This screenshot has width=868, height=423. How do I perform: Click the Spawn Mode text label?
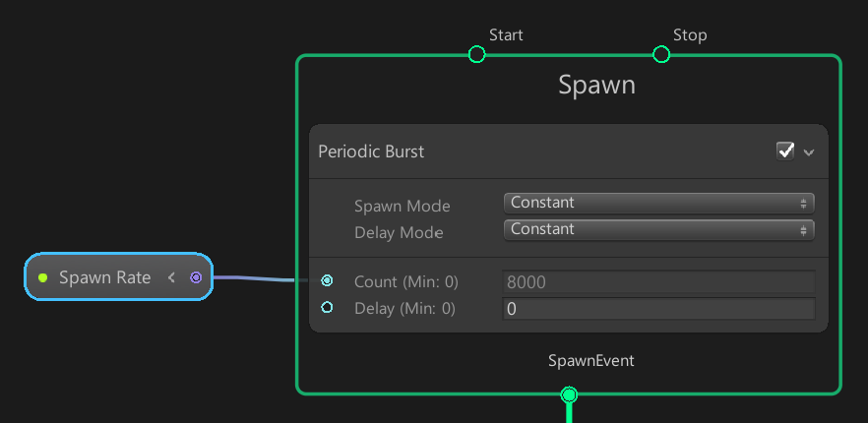point(402,207)
